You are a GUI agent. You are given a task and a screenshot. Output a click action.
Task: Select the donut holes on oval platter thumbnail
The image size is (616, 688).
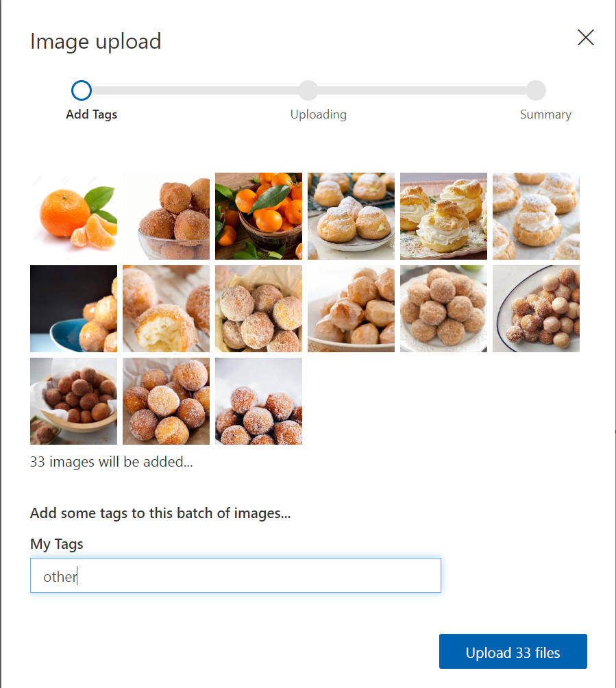click(536, 308)
